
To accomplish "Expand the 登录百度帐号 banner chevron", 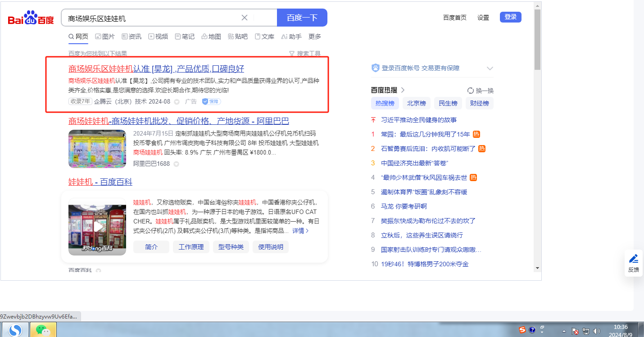I will pos(490,68).
